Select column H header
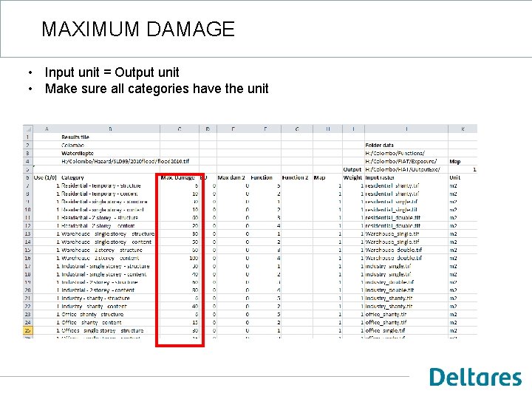This screenshot has width=532, height=399. coord(328,129)
